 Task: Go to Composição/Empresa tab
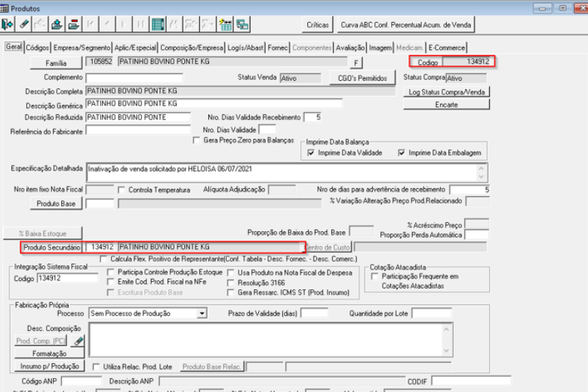coord(192,48)
